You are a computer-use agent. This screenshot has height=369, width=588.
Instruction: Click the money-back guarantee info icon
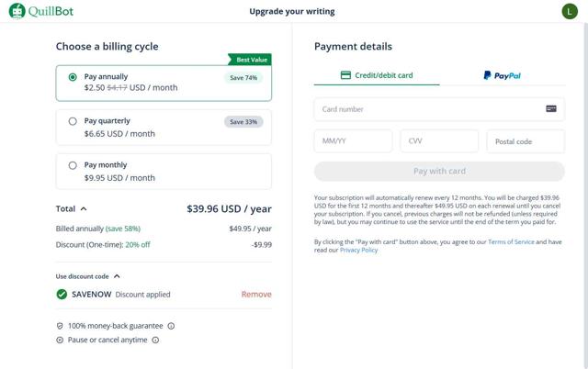(172, 326)
